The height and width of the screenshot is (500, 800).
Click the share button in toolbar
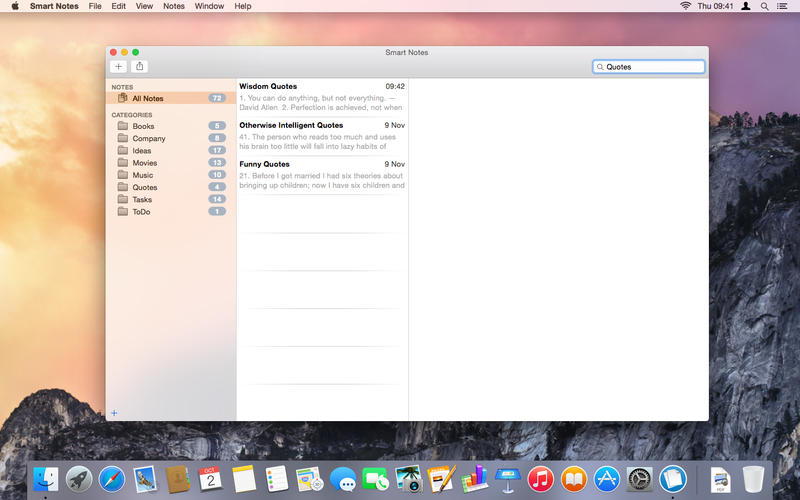click(140, 67)
